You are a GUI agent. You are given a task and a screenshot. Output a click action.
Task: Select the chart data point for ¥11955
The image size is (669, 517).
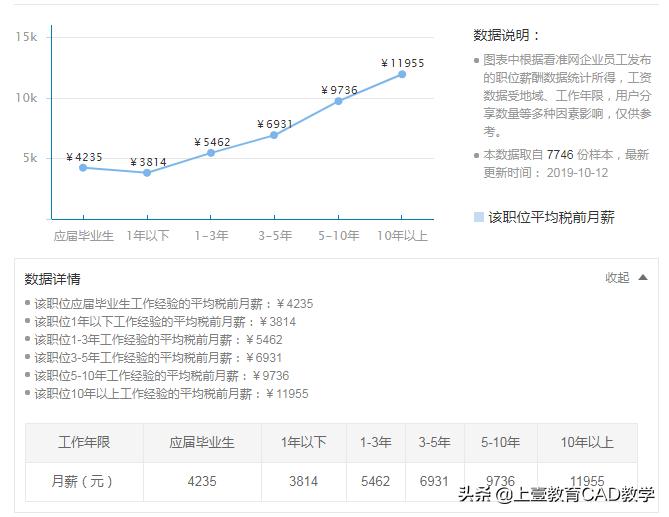click(x=402, y=74)
